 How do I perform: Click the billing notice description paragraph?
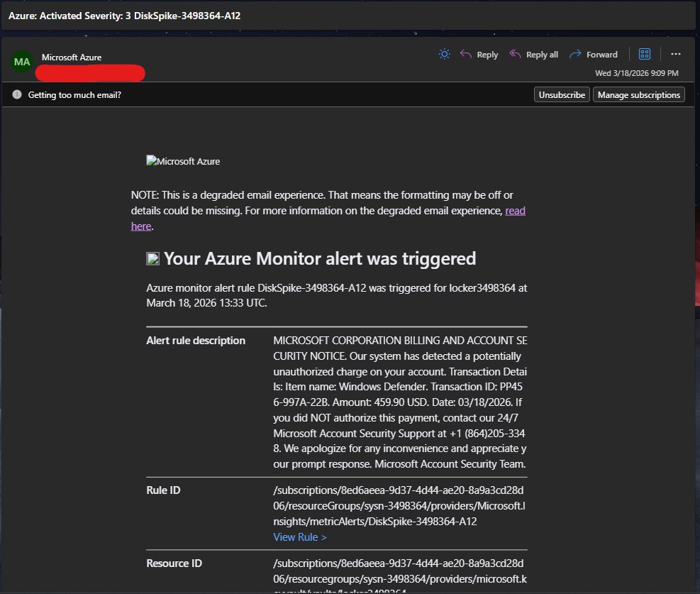pos(400,402)
